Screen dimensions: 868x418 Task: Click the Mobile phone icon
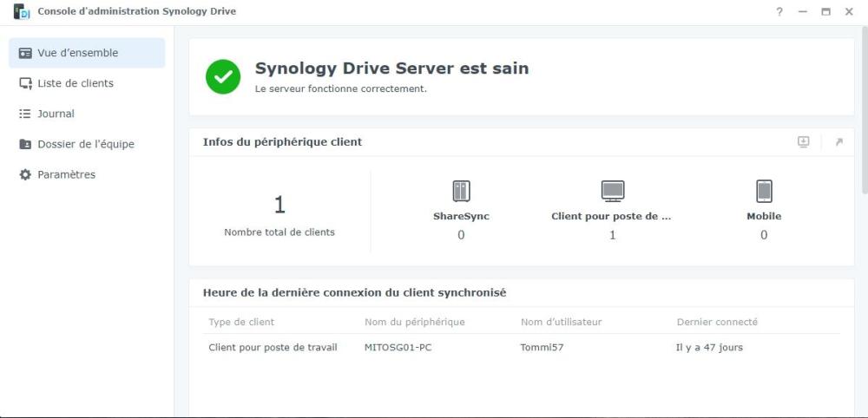pyautogui.click(x=764, y=192)
